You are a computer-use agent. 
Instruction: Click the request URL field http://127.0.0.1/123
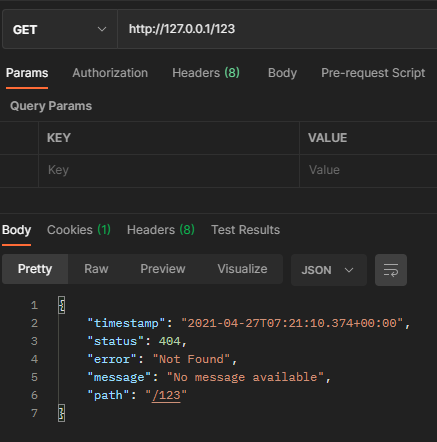pos(277,29)
